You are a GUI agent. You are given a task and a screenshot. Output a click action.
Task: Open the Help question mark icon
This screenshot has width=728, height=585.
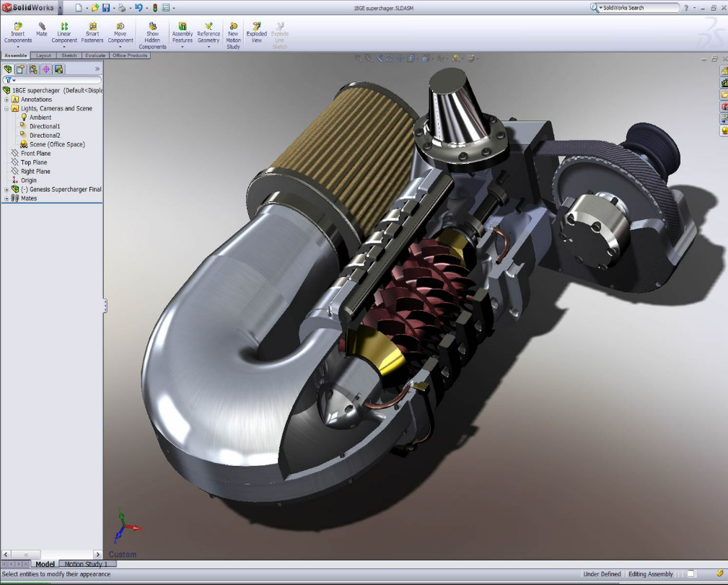pyautogui.click(x=686, y=8)
